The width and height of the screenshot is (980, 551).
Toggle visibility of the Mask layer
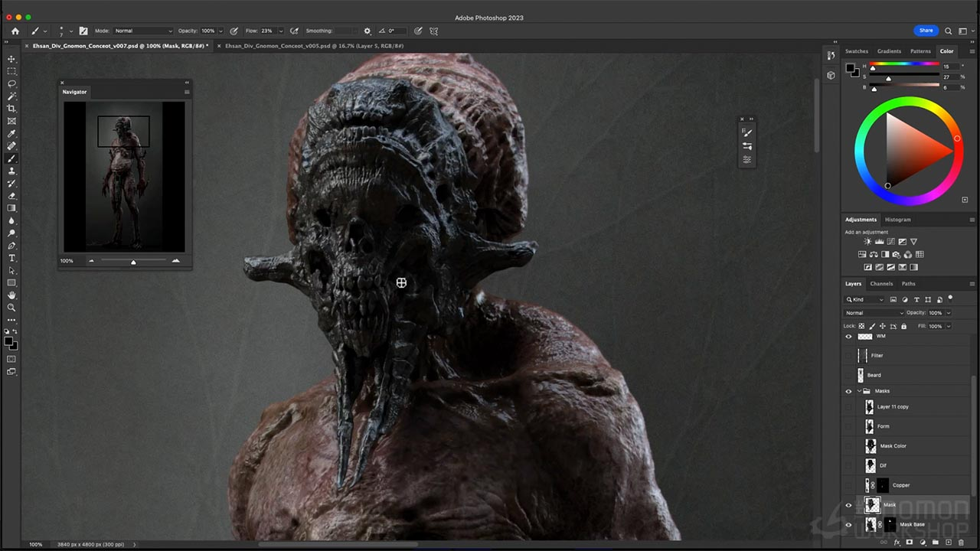[848, 504]
